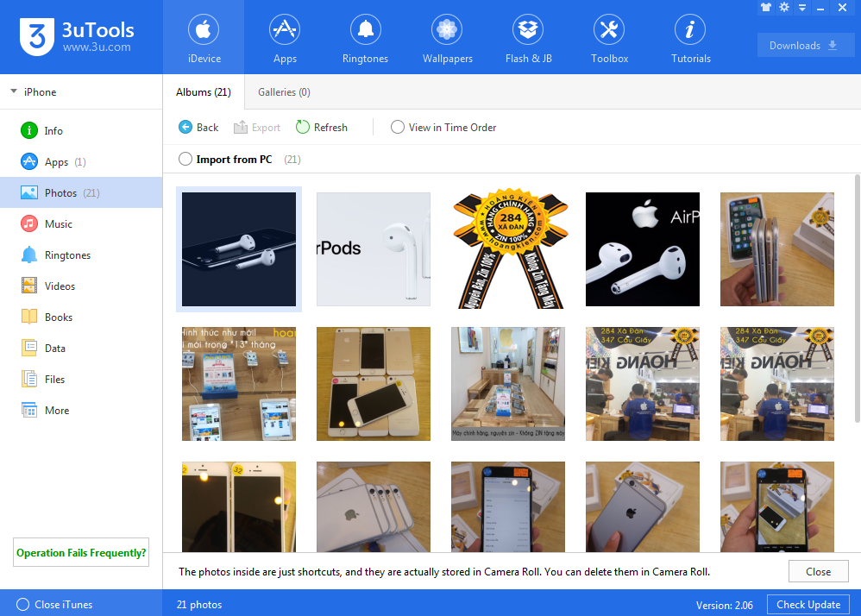Select the store interior photo
Image resolution: width=861 pixels, height=616 pixels.
pyautogui.click(x=508, y=384)
